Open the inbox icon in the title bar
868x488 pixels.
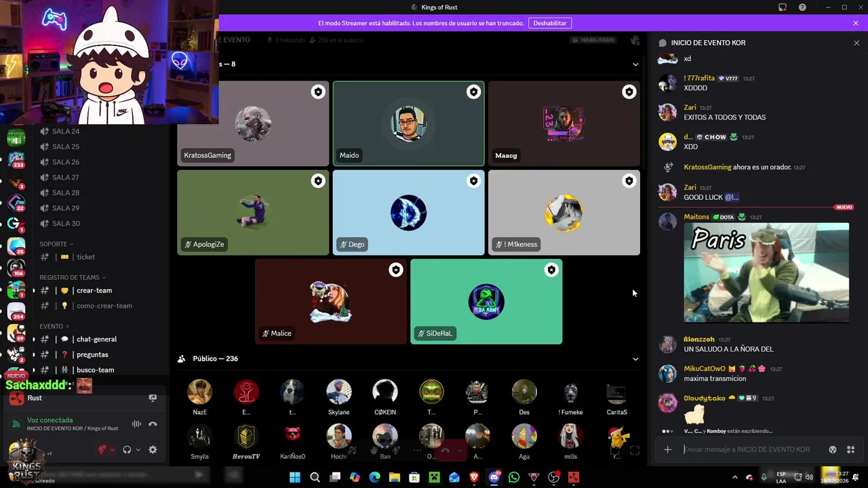click(783, 7)
